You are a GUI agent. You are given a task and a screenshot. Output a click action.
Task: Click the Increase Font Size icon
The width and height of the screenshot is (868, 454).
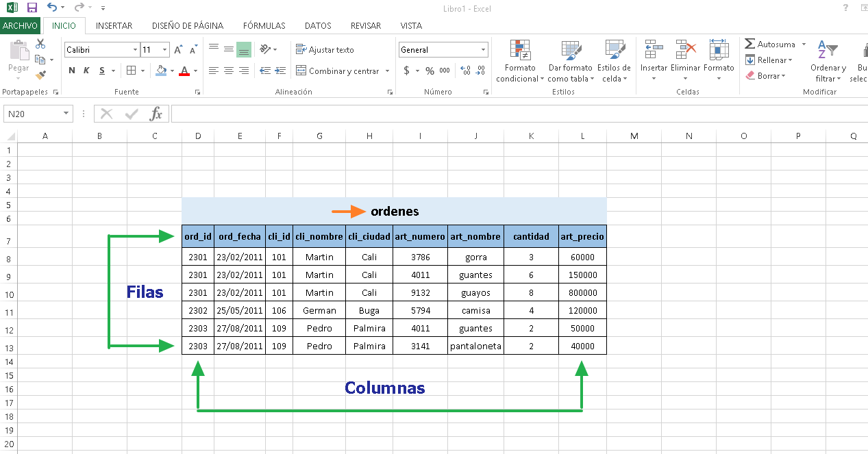point(178,50)
